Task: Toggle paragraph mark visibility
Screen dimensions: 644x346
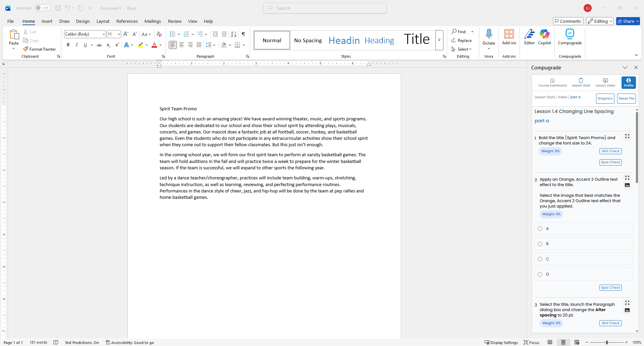Action: (244, 34)
